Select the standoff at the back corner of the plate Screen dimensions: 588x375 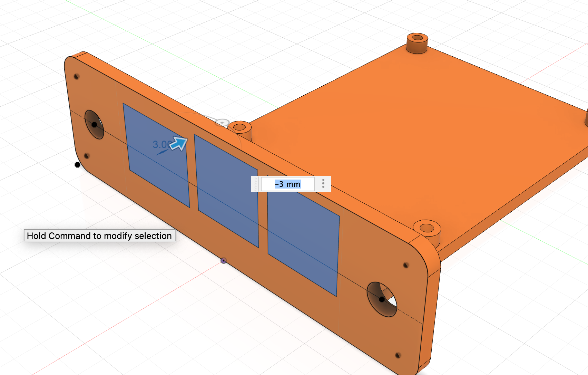pyautogui.click(x=417, y=43)
